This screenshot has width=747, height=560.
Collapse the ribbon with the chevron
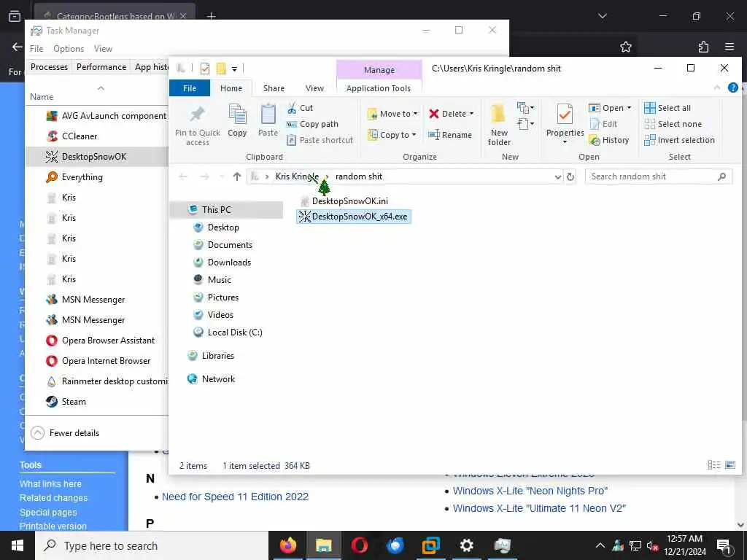717,87
